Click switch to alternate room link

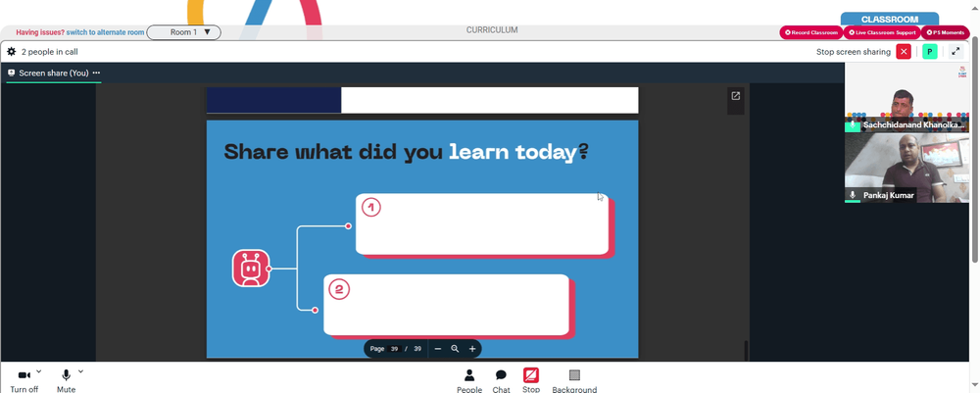tap(105, 32)
